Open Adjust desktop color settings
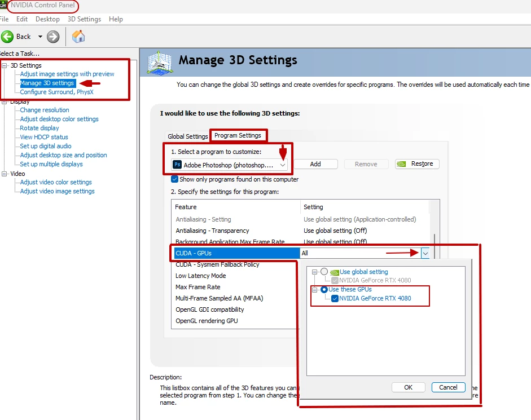This screenshot has height=420, width=531. pyautogui.click(x=59, y=119)
